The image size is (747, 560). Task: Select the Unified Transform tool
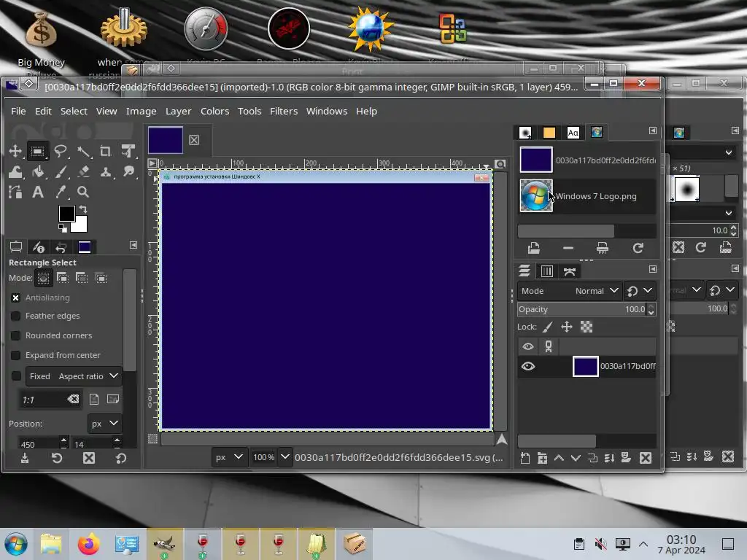click(128, 152)
